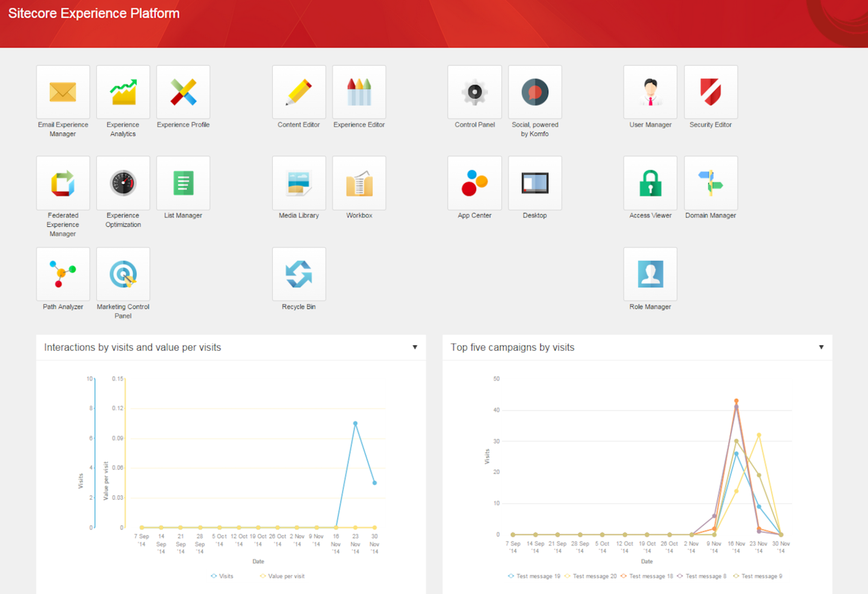Open the Security Editor

(710, 92)
